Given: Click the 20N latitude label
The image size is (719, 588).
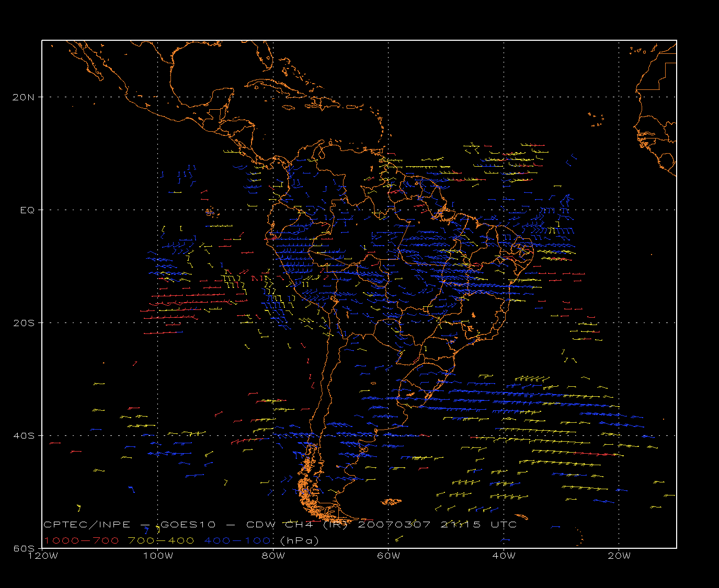Looking at the screenshot, I should (24, 97).
